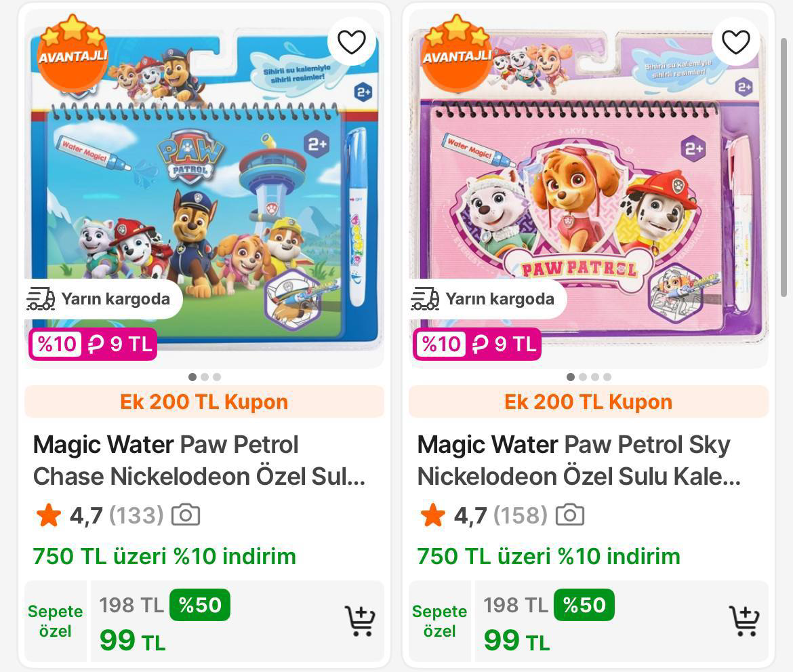
Task: Tap the Yarın kargoda truck icon on Chase
Action: (41, 299)
